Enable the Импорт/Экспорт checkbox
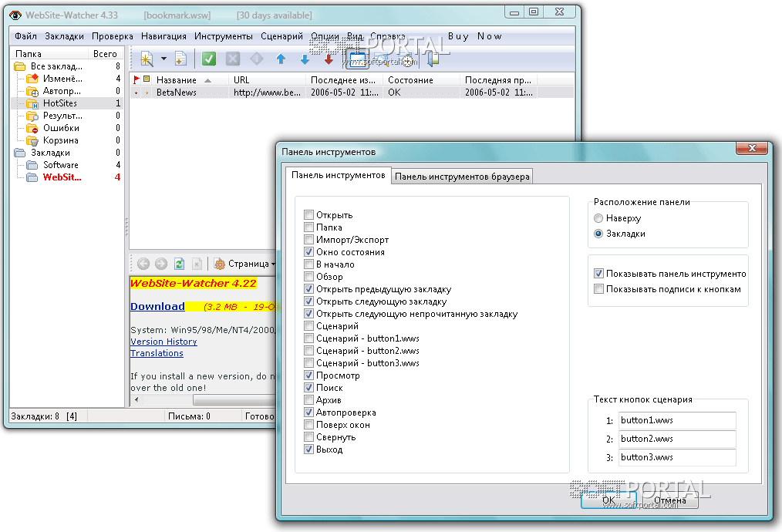The width and height of the screenshot is (782, 532). coord(308,239)
